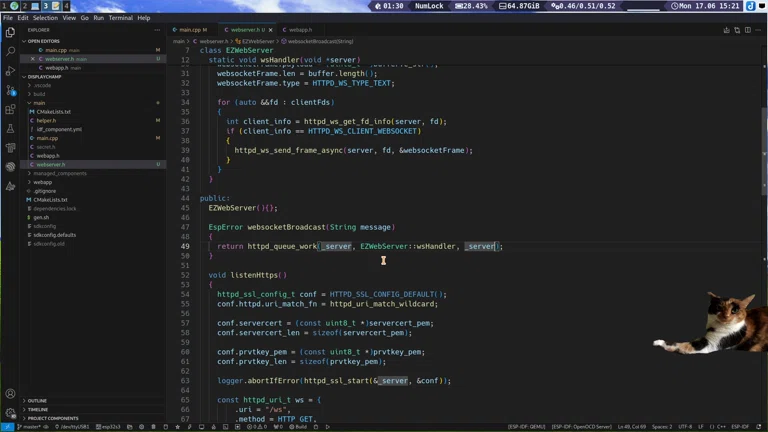Click the master branch in status bar
This screenshot has width=768, height=432.
pos(30,427)
